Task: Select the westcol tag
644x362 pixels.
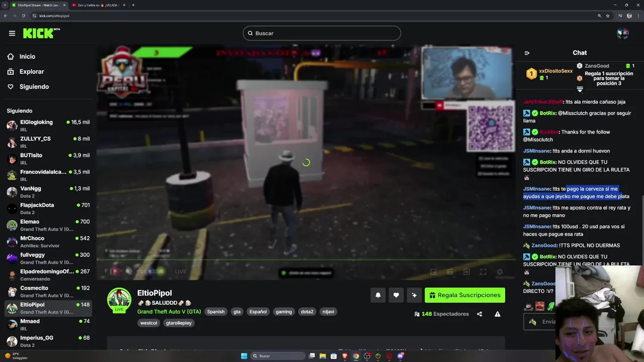Action: click(149, 323)
